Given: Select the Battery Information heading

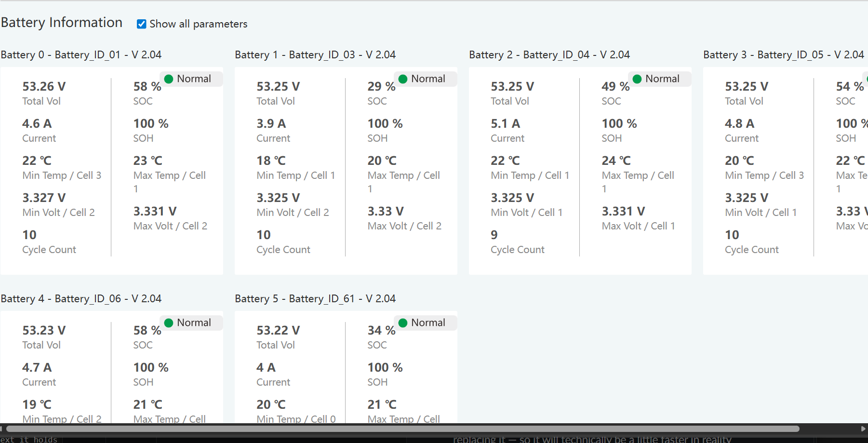Looking at the screenshot, I should pos(62,23).
